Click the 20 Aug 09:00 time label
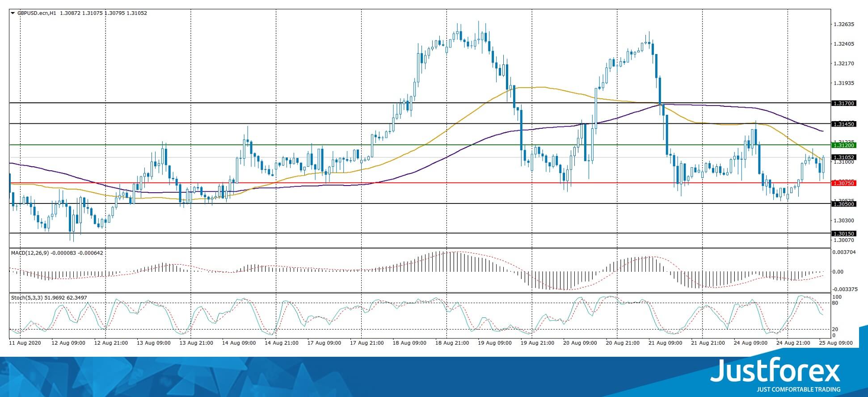868x397 pixels. pos(581,343)
